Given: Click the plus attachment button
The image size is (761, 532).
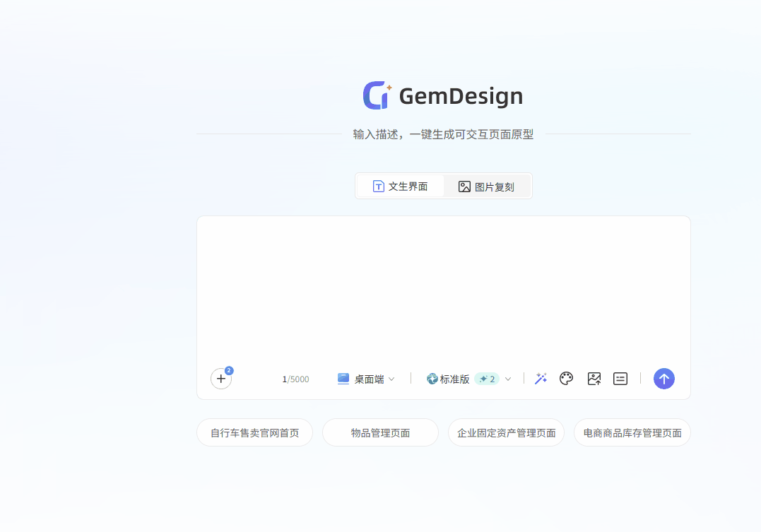Looking at the screenshot, I should point(220,379).
